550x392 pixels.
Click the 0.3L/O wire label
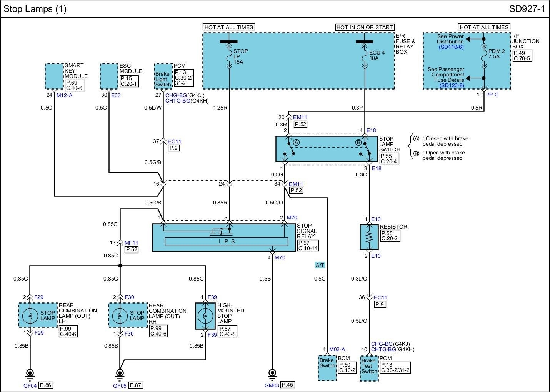(x=359, y=279)
